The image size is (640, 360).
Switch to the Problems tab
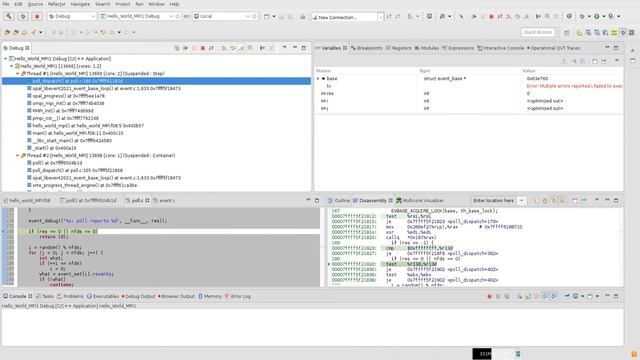70,296
